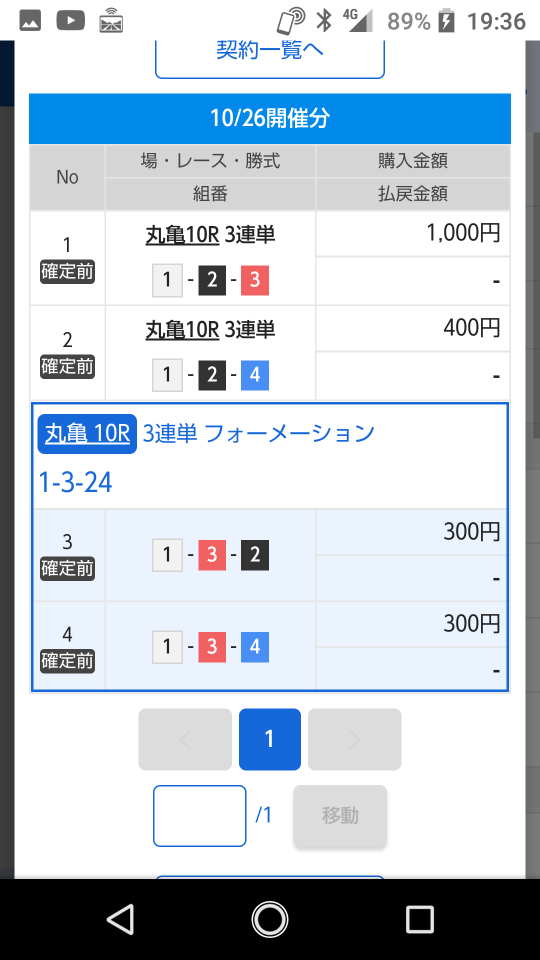Tap the red number 3 box in row 1
The width and height of the screenshot is (540, 960).
point(255,280)
